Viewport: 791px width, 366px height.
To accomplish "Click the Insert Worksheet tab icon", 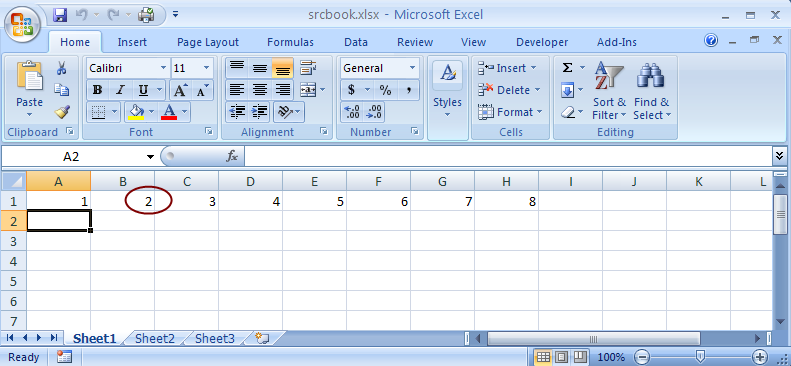I will [x=263, y=338].
